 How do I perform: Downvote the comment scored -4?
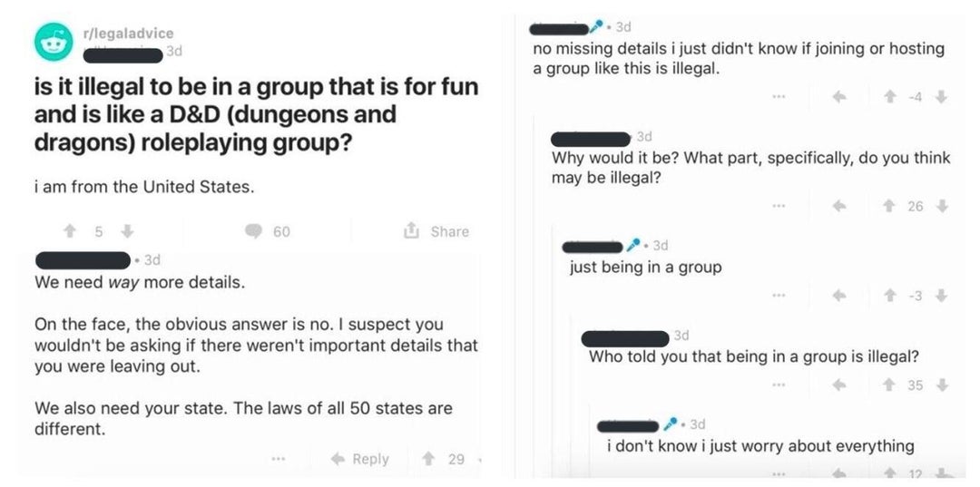(941, 97)
